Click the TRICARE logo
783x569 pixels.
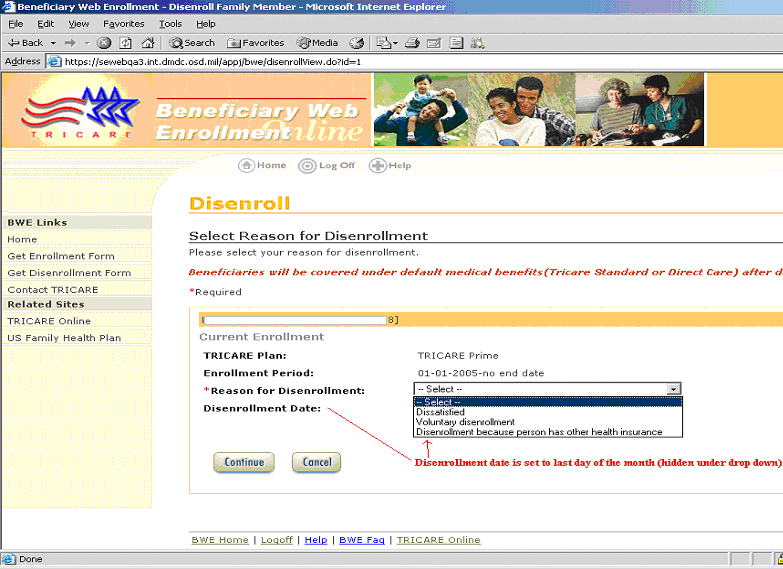click(x=78, y=113)
